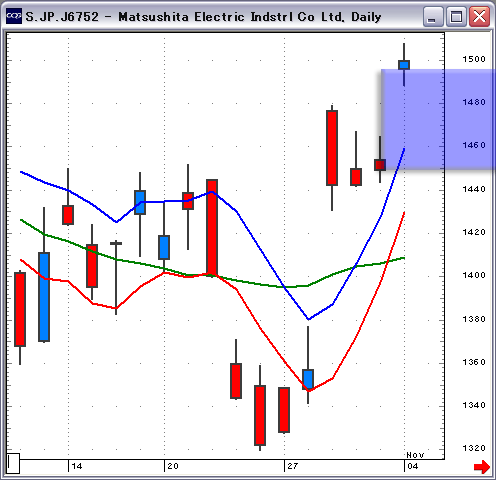Click the red right-pointing arrow icon

[482, 466]
